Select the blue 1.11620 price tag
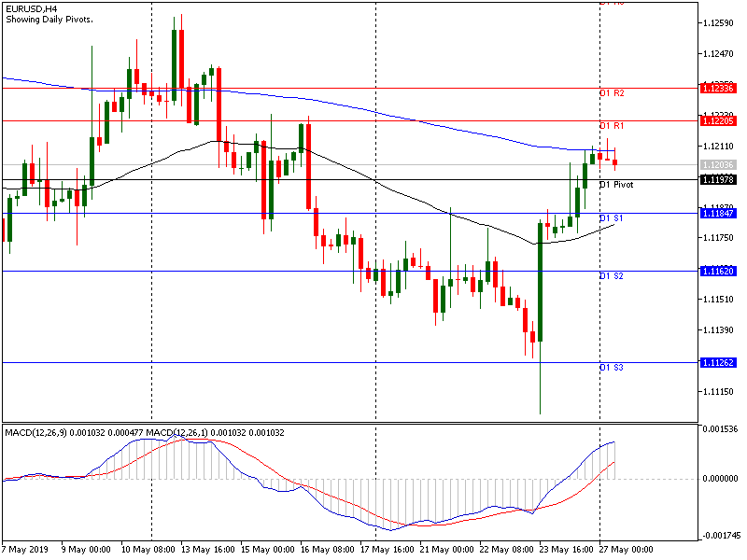The image size is (747, 560). click(x=719, y=271)
